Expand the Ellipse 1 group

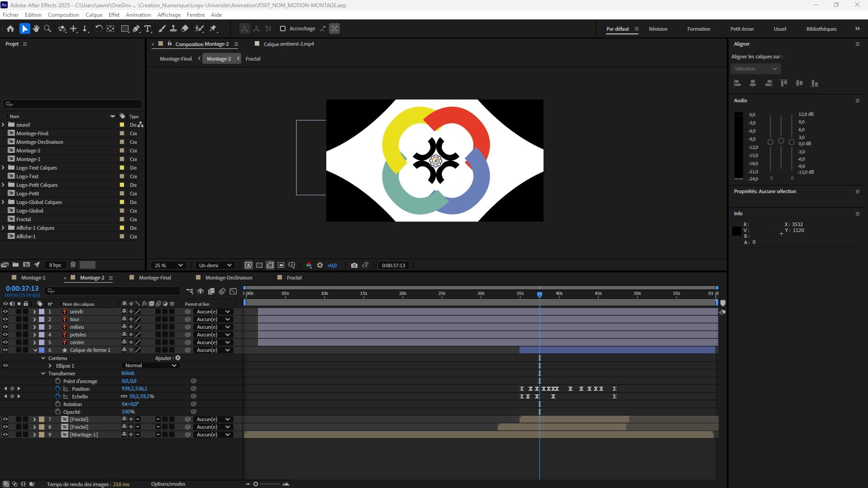(x=50, y=366)
